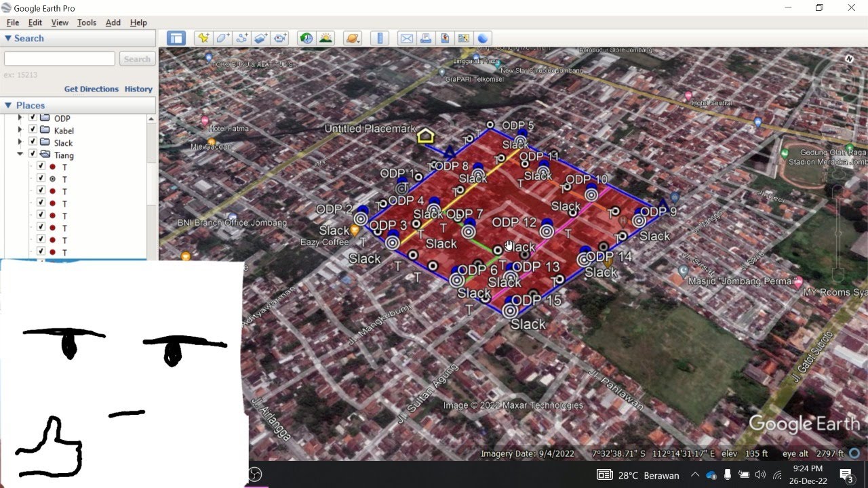Collapse the Places panel triangle
This screenshot has width=868, height=488.
8,106
